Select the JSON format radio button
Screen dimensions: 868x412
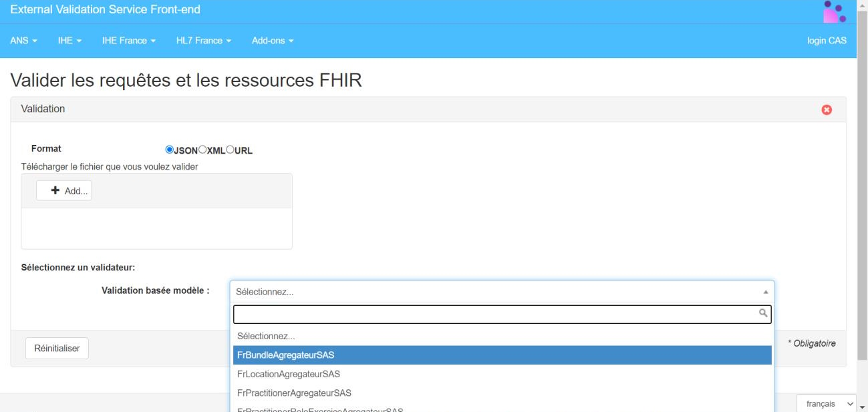[170, 150]
